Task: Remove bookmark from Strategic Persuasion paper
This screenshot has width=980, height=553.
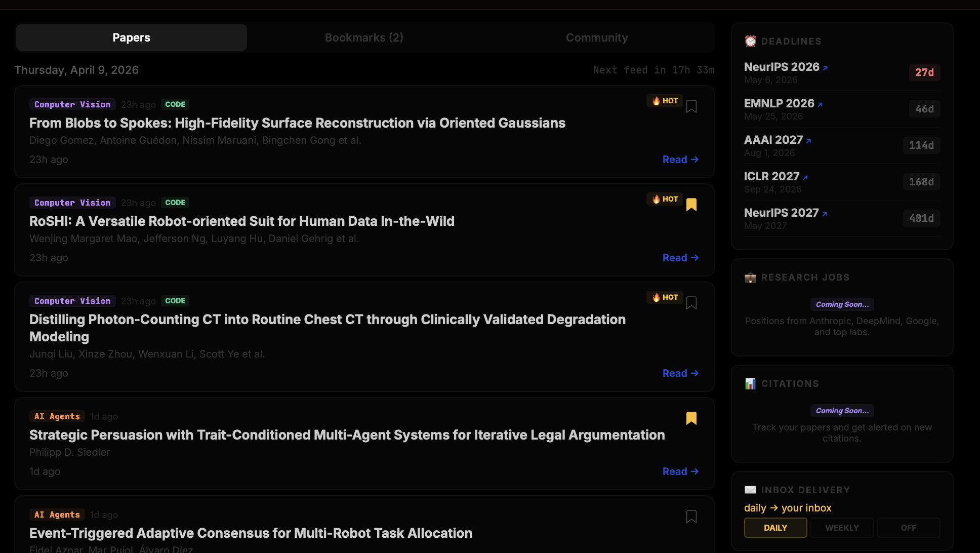Action: point(692,418)
